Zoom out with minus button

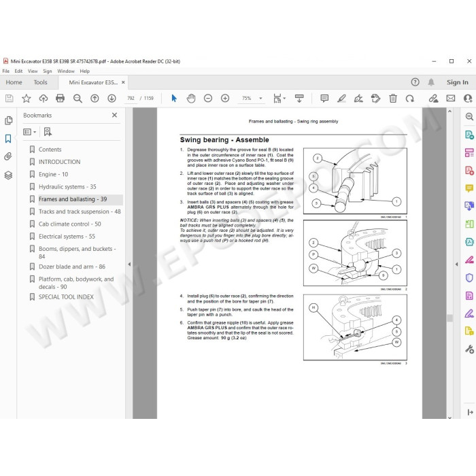click(x=208, y=99)
